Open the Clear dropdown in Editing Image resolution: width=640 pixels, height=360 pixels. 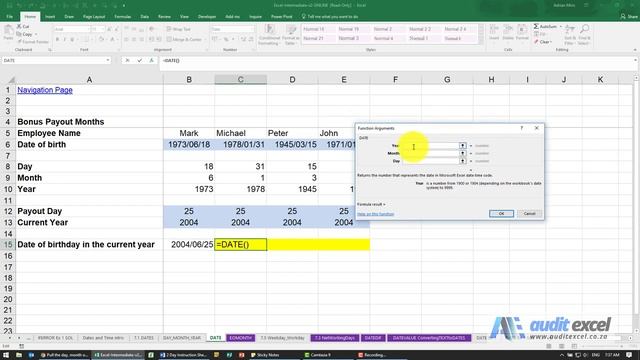[x=551, y=42]
